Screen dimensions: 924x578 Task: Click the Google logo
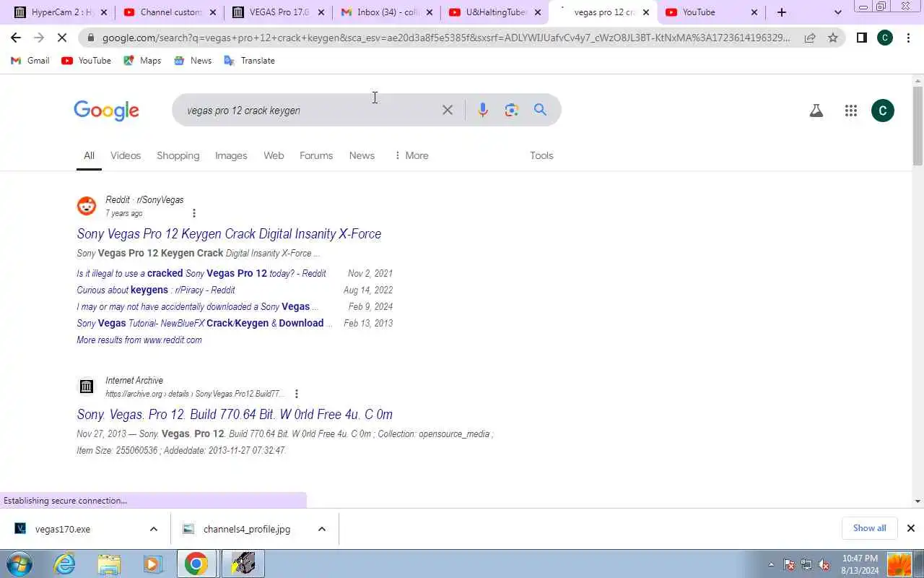pyautogui.click(x=106, y=111)
